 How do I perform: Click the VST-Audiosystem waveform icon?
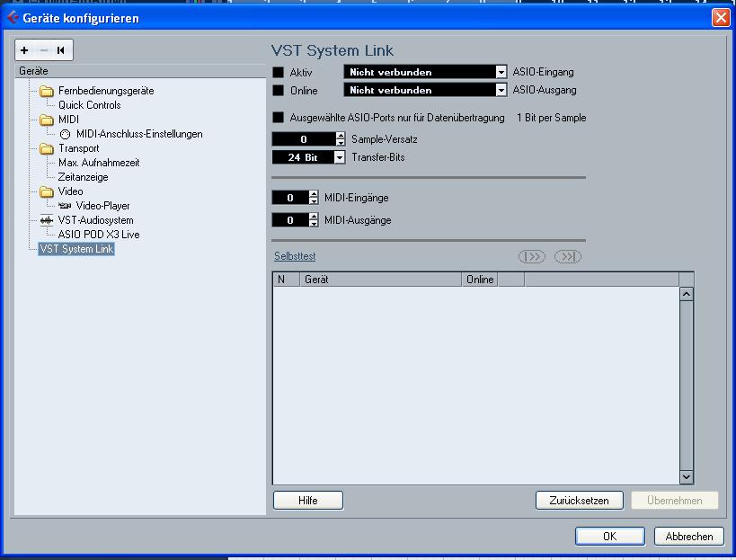coord(47,220)
